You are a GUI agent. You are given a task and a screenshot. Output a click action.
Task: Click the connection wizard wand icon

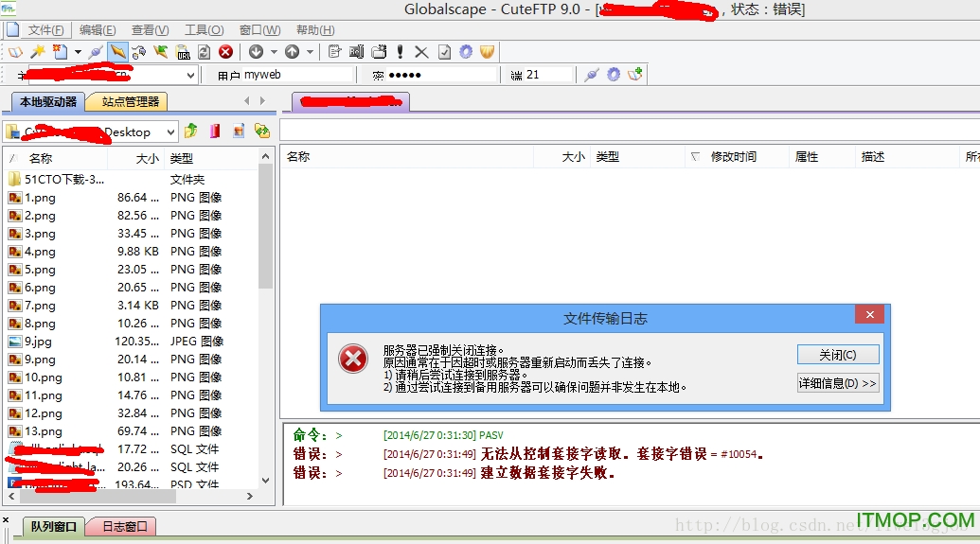(x=38, y=52)
